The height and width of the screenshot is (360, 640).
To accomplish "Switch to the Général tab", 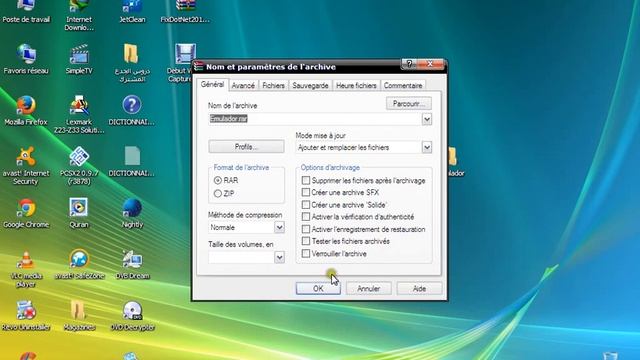I will 212,84.
